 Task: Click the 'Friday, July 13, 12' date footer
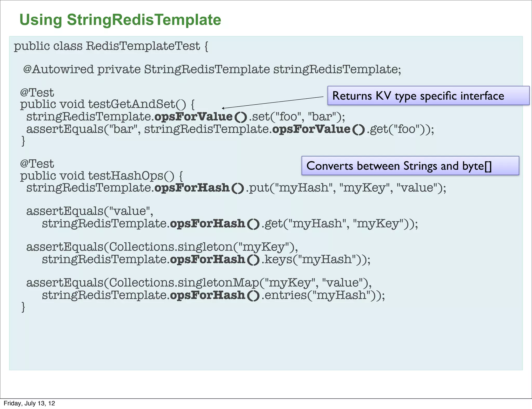(x=29, y=403)
